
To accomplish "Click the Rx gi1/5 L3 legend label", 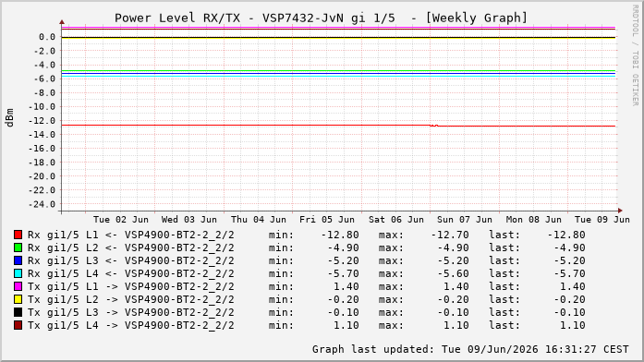I will point(131,261).
